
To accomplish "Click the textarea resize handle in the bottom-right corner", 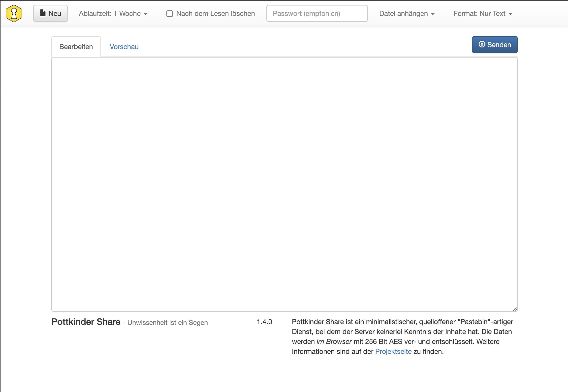I will click(515, 309).
